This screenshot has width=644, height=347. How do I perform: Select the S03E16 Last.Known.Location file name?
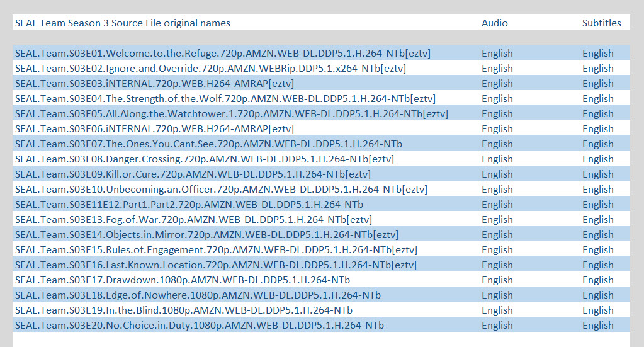click(x=216, y=265)
